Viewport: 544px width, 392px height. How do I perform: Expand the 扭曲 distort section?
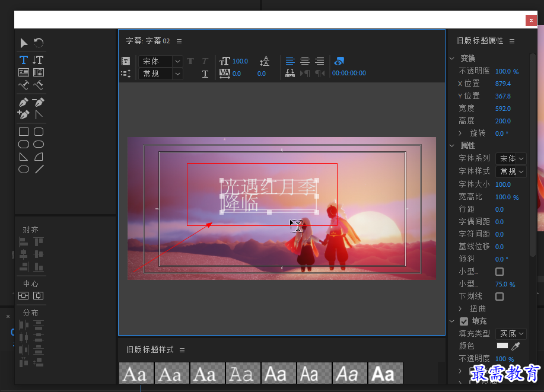[x=460, y=309]
